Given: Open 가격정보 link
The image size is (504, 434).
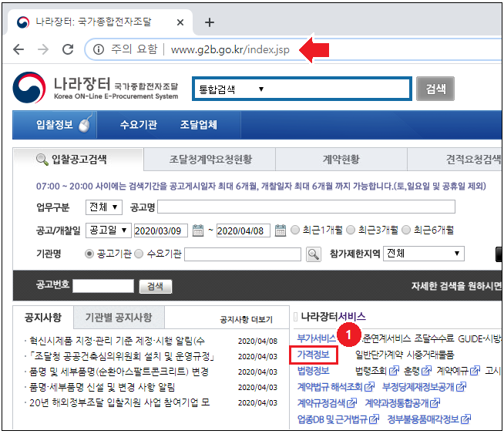Looking at the screenshot, I should [314, 355].
